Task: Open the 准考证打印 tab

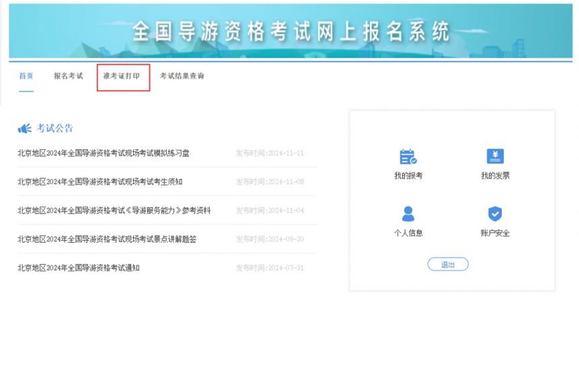Action: tap(122, 76)
